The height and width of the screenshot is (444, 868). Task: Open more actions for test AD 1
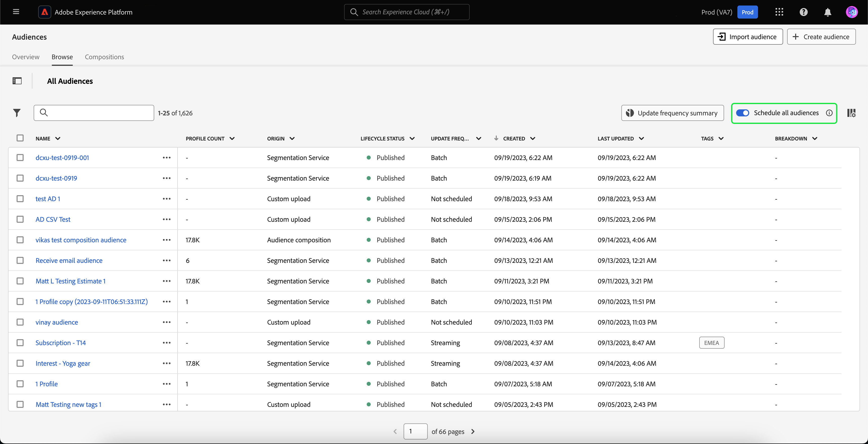click(167, 199)
